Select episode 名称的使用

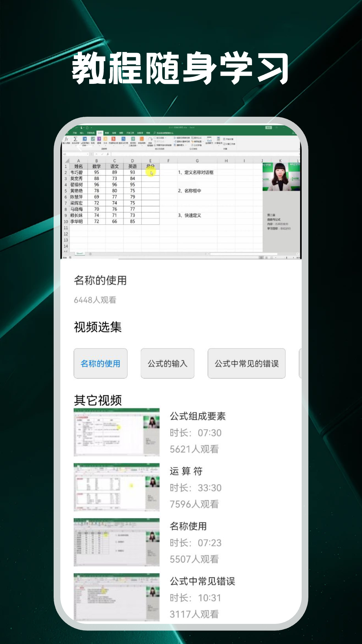(x=101, y=364)
